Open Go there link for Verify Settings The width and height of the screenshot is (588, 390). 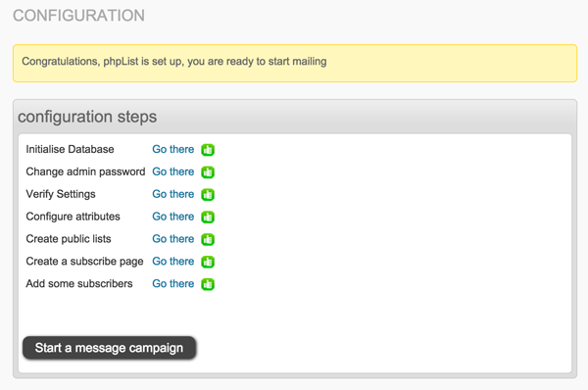pos(173,194)
